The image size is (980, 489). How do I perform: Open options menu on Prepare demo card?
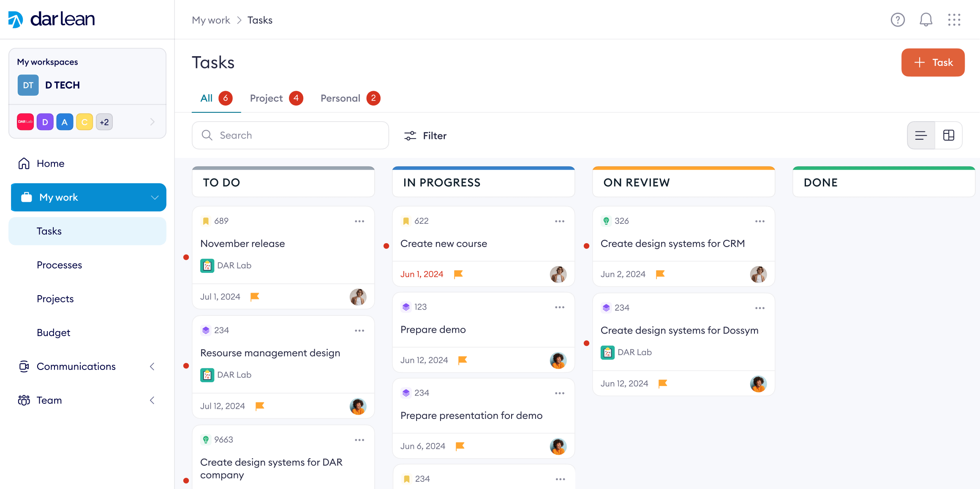coord(560,307)
